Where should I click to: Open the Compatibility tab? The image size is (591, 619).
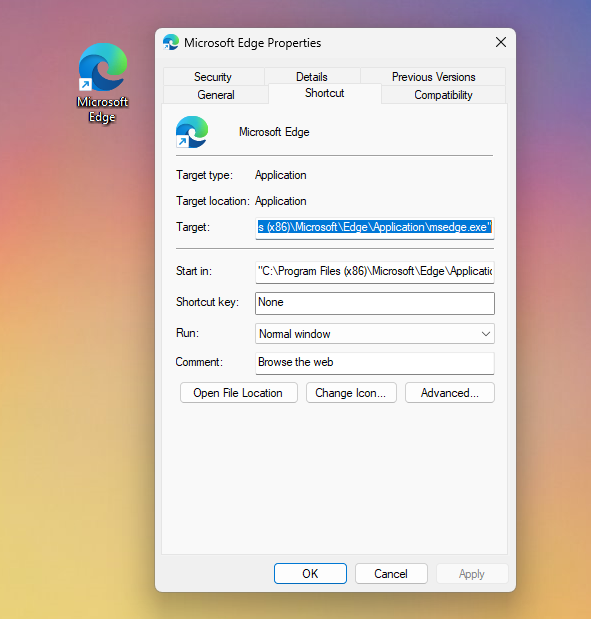pyautogui.click(x=443, y=95)
